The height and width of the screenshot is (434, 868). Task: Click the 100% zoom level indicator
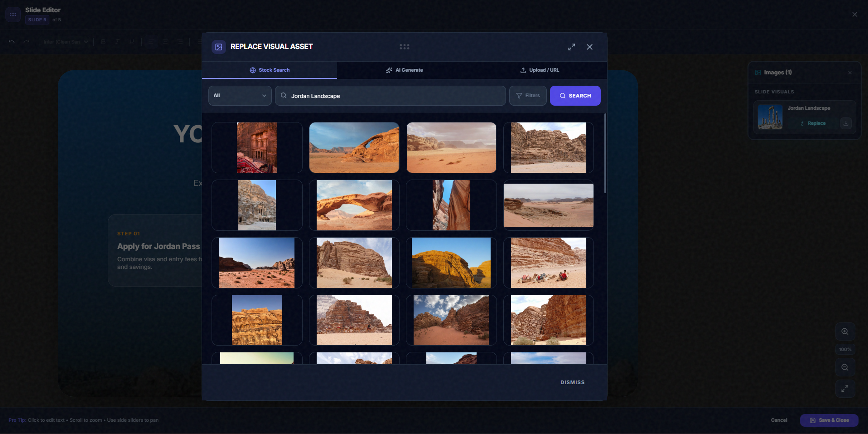coord(845,349)
